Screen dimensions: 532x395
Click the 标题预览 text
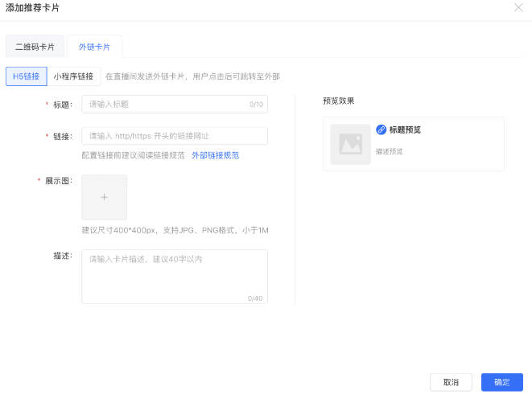tap(405, 130)
